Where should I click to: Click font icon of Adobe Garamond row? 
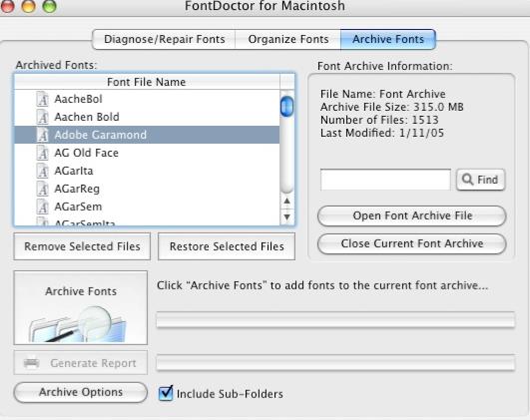(x=42, y=135)
